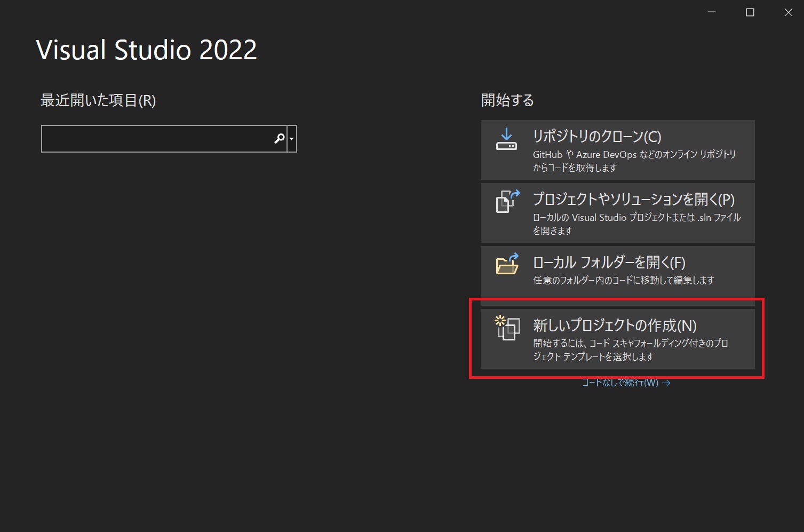This screenshot has height=532, width=804.
Task: Click the Visual Studio 2022 title text
Action: [147, 50]
